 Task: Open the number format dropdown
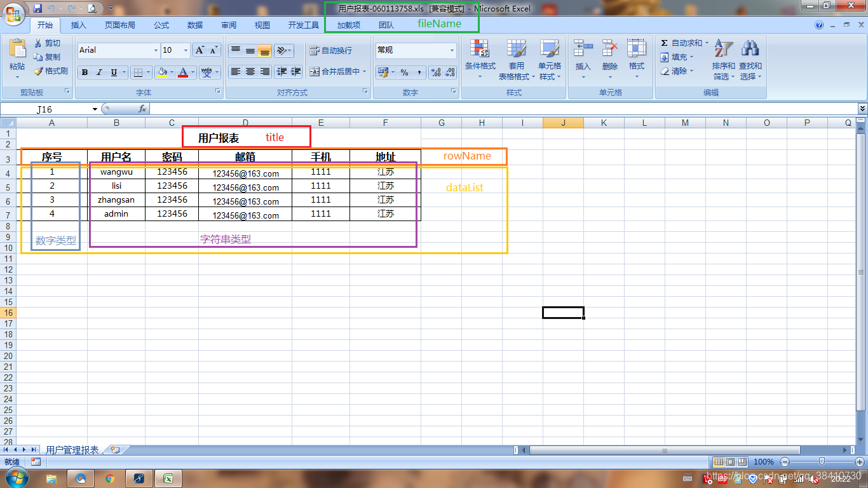tap(452, 50)
